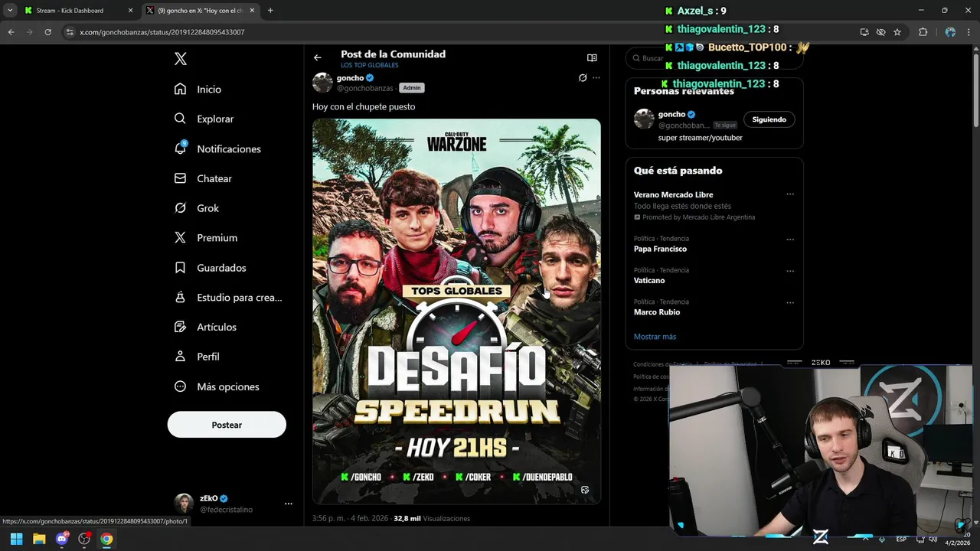Open the Chrome profile avatar
Image resolution: width=980 pixels, height=551 pixels.
coord(950,32)
